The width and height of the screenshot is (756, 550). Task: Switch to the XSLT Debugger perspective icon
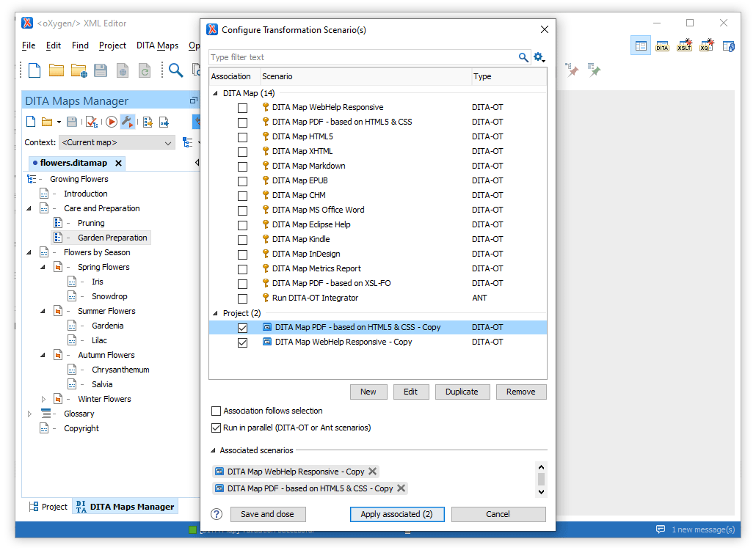pos(685,45)
